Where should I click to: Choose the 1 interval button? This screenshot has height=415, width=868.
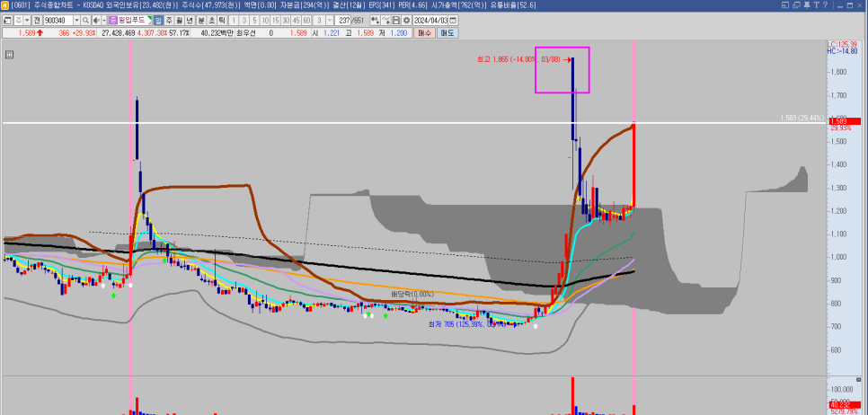234,20
